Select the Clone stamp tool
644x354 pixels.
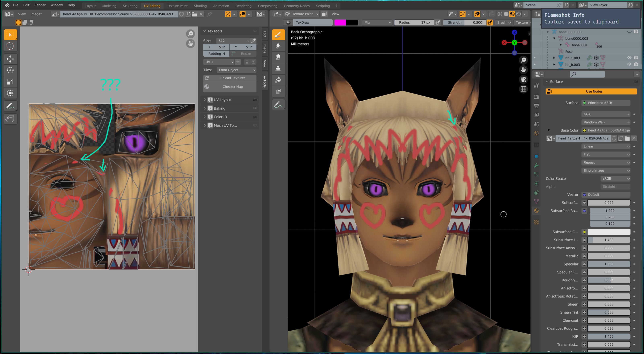278,68
